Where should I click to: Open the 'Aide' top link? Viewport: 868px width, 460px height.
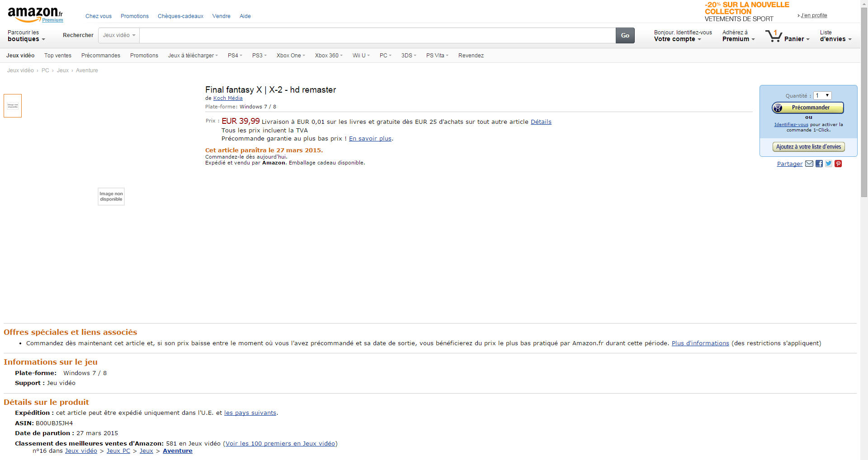pyautogui.click(x=245, y=16)
